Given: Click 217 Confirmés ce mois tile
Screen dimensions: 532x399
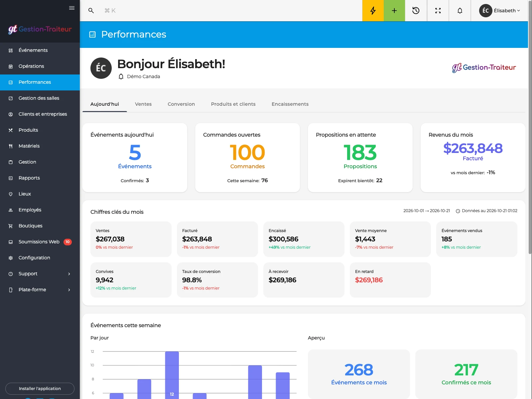Looking at the screenshot, I should click(x=466, y=374).
